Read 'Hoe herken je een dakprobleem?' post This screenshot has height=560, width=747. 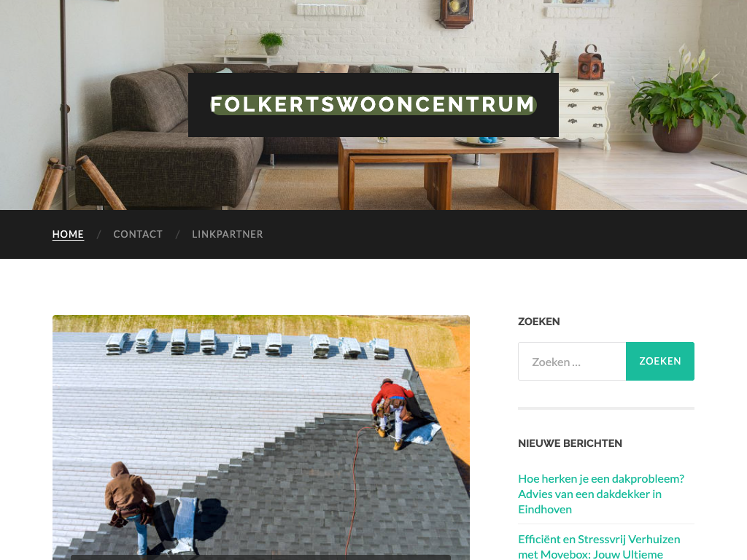[x=601, y=494]
